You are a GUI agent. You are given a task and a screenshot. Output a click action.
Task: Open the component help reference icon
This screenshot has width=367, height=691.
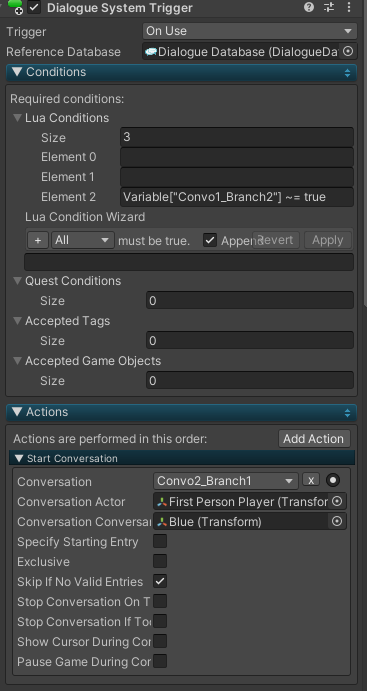[x=309, y=7]
